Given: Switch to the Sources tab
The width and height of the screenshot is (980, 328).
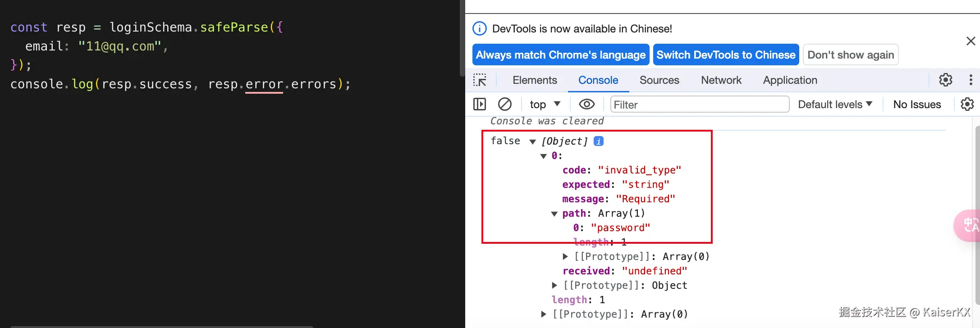Looking at the screenshot, I should click(x=659, y=80).
